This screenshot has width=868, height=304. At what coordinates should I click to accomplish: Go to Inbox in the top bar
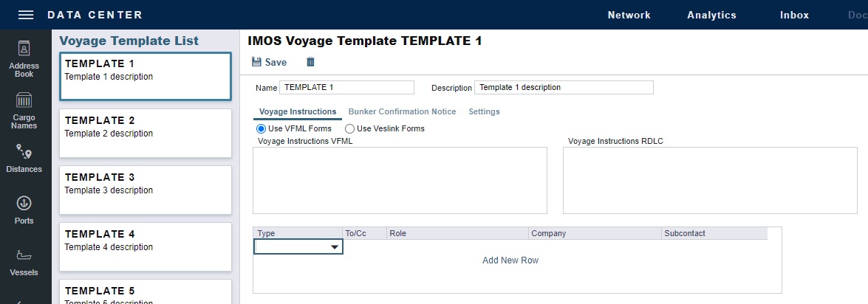[x=794, y=15]
